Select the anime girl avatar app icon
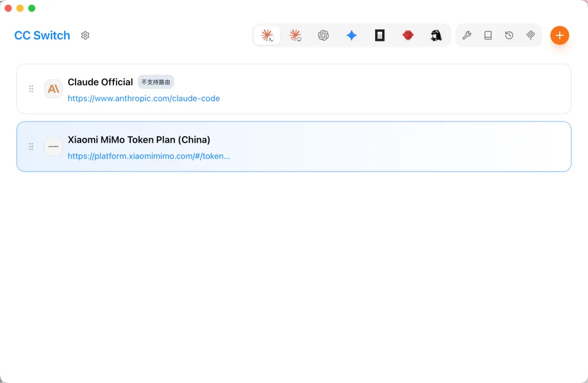Image resolution: width=588 pixels, height=383 pixels. (436, 35)
